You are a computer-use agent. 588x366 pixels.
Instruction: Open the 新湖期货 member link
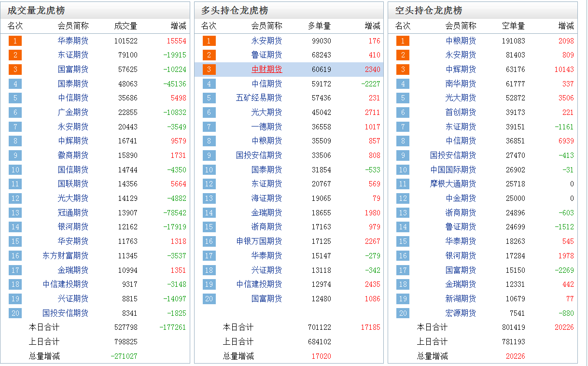click(461, 299)
